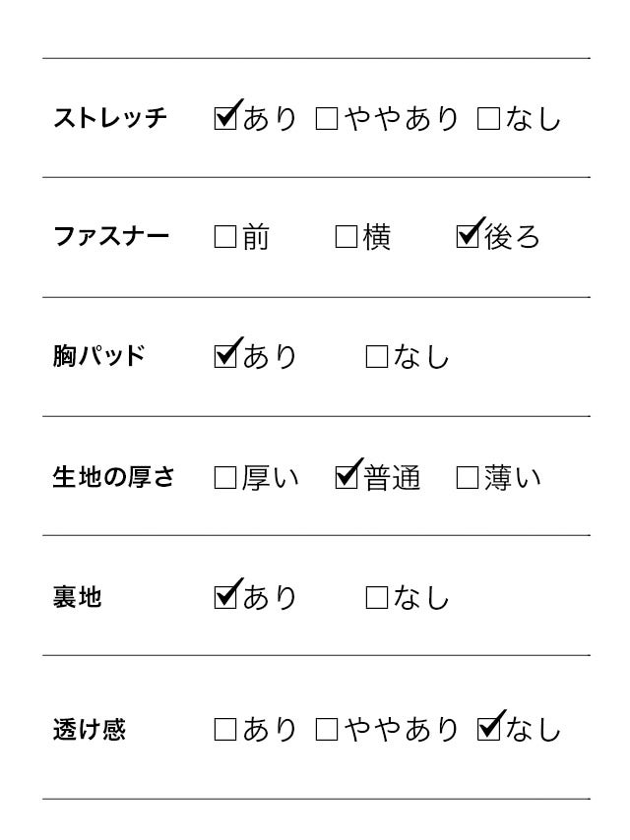The height and width of the screenshot is (840, 630).
Task: Click the 透け感 row label
Action: (90, 730)
